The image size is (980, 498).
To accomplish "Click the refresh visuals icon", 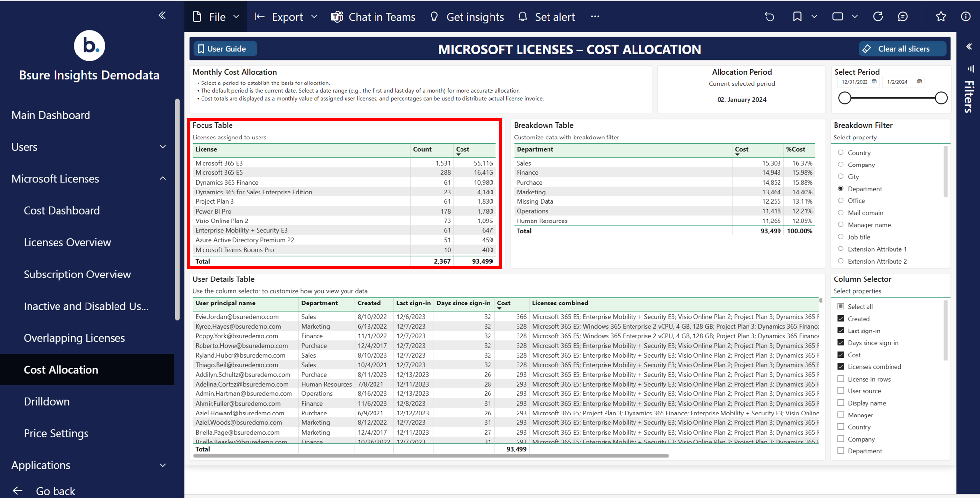I will click(878, 17).
